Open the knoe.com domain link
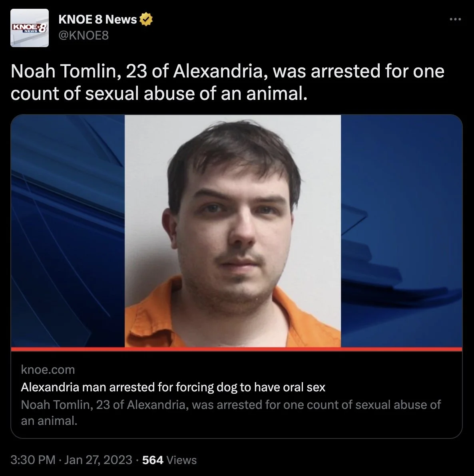Viewport: 474px width, 476px height. pos(48,370)
